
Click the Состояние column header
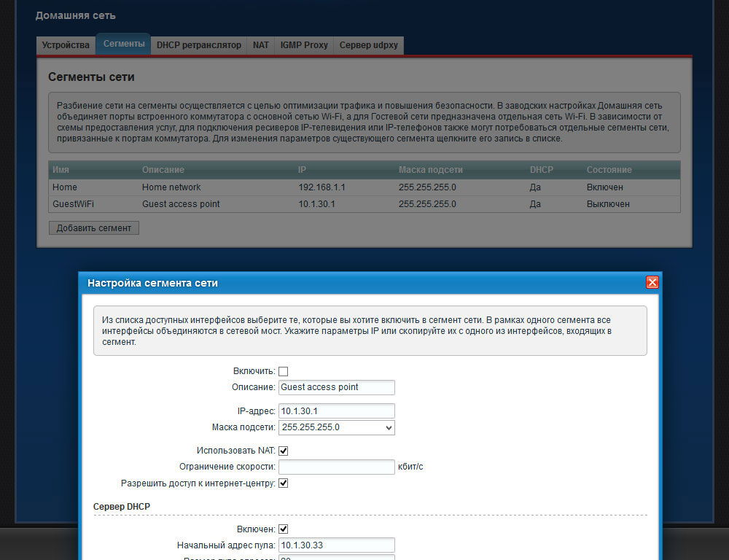(x=609, y=170)
